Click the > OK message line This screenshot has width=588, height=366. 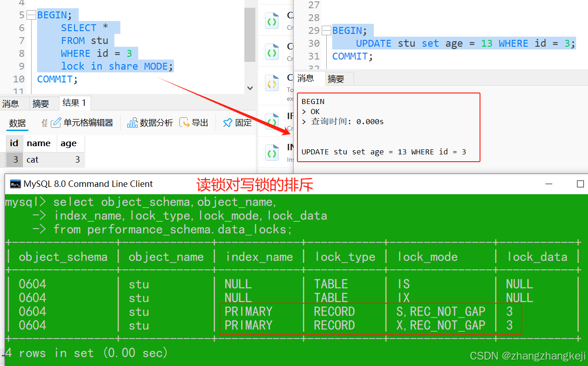click(x=311, y=112)
